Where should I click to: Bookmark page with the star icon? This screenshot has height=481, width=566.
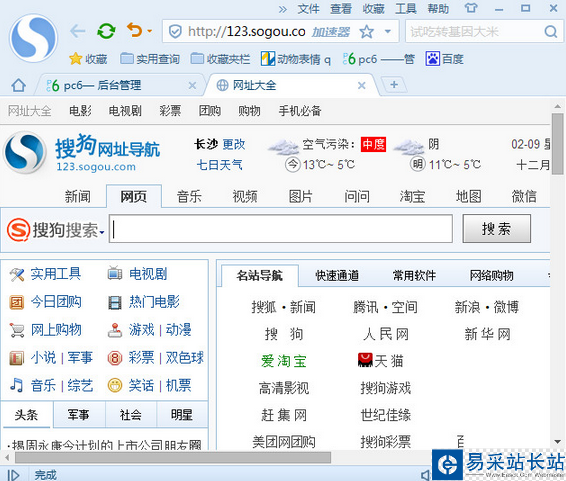[x=366, y=32]
